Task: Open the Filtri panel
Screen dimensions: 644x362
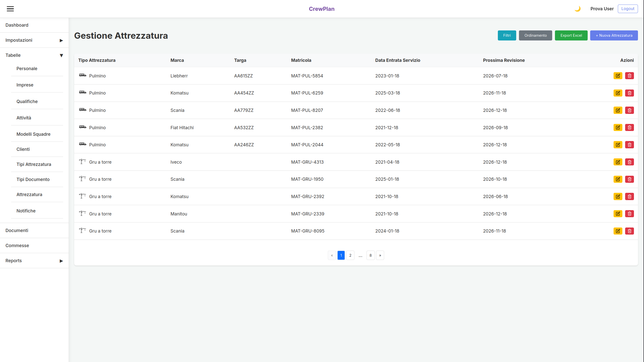Action: (507, 35)
